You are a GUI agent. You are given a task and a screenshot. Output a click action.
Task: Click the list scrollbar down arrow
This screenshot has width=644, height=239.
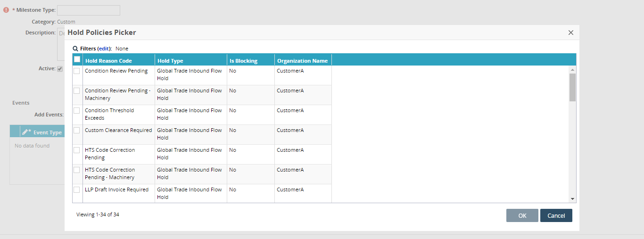(572, 199)
